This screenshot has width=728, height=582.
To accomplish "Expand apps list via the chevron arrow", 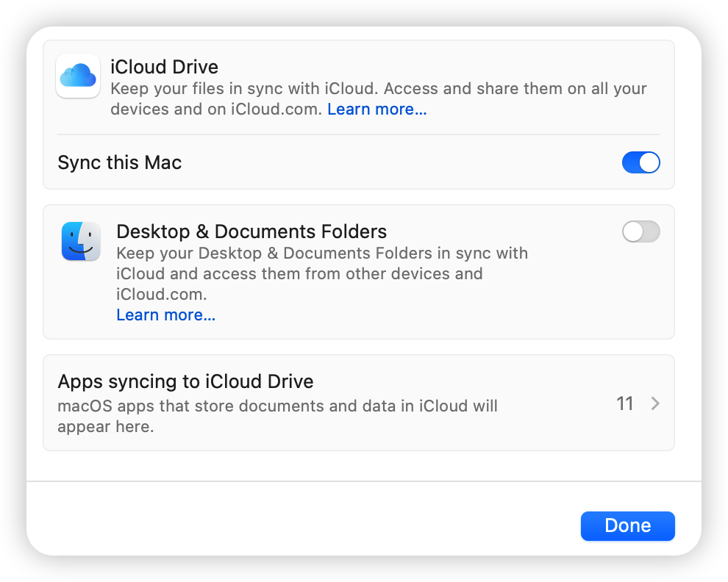I will (x=655, y=403).
